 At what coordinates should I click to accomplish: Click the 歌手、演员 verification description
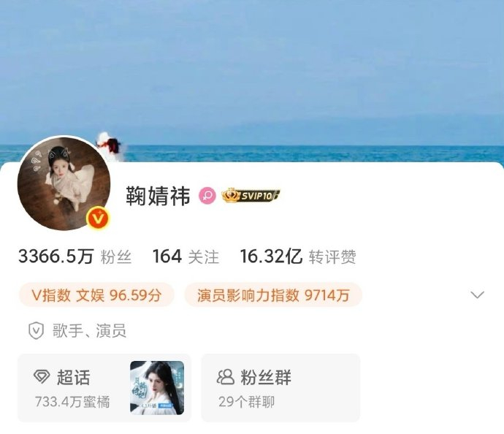(x=89, y=331)
